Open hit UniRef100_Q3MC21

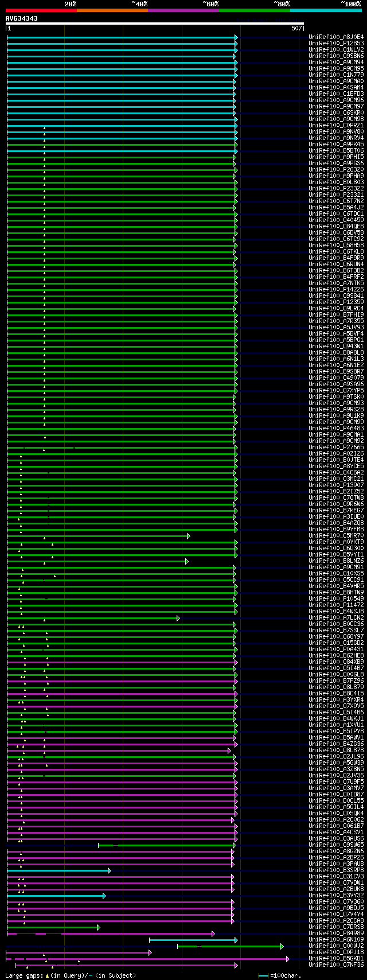336,479
